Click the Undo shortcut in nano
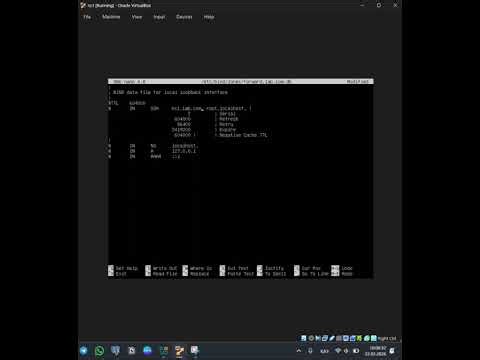The image size is (480, 360). pos(342,268)
